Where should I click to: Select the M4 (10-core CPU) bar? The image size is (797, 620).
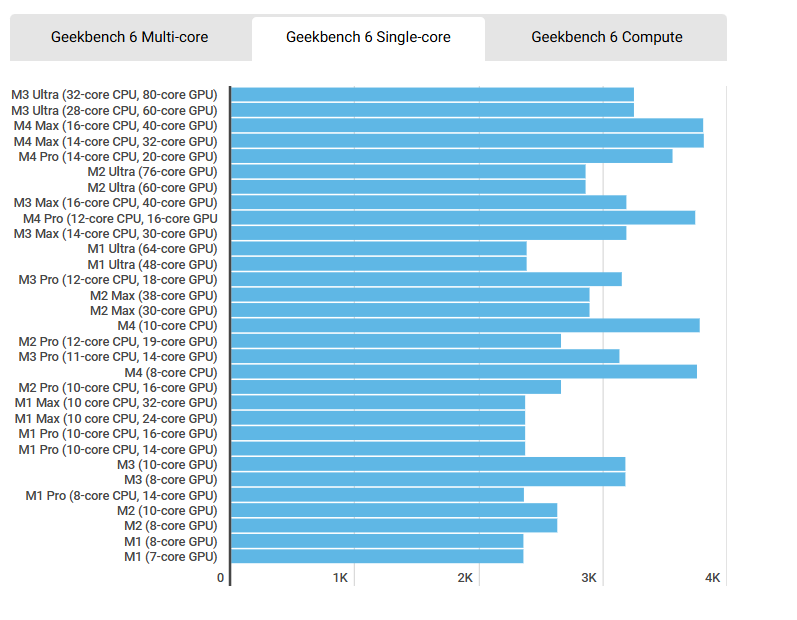[465, 326]
